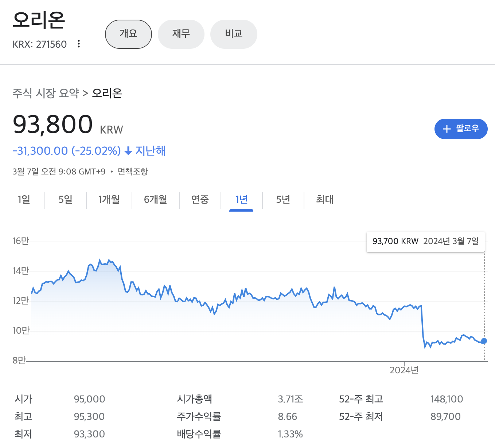Viewport: 495px width, 448px height.
Task: Click the 52-주 최저 value 89,700
Action: click(x=445, y=417)
